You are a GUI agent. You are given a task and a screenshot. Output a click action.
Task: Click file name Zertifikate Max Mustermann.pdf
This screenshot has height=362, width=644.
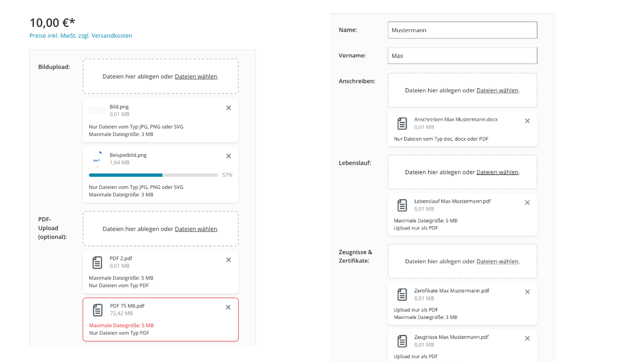click(452, 291)
